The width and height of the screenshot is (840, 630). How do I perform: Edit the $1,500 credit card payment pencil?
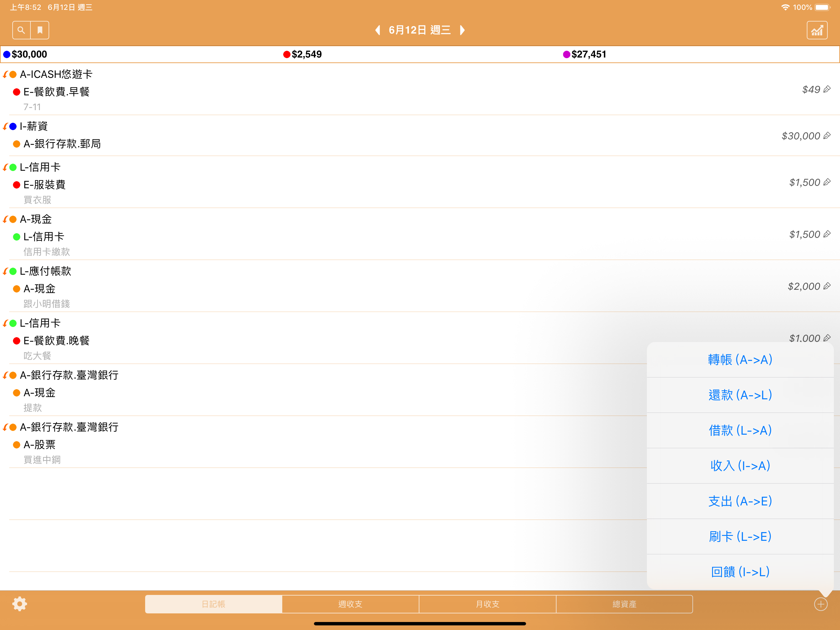point(827,234)
